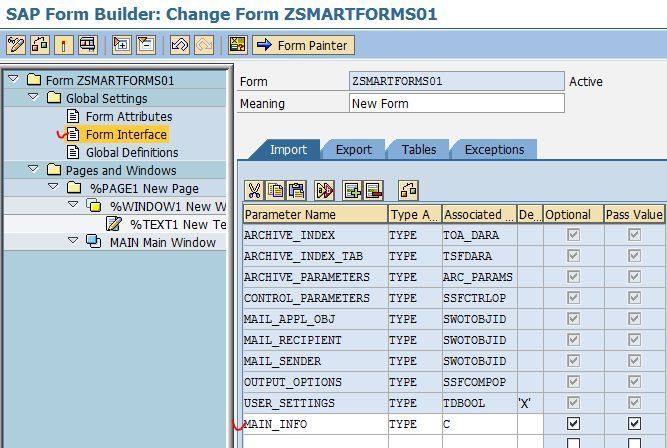
Task: Collapse the Global Settings node
Action: [33, 97]
